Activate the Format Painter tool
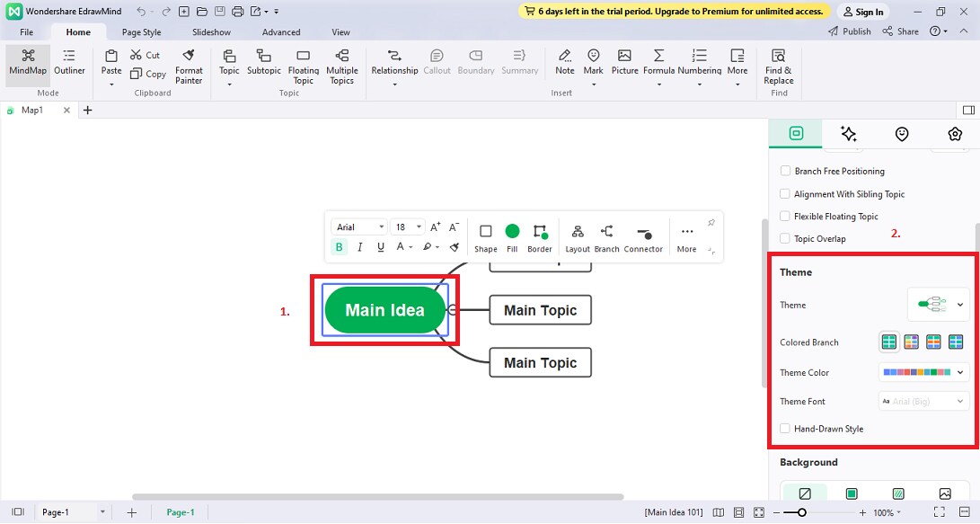Viewport: 980px width, 524px height. tap(189, 67)
